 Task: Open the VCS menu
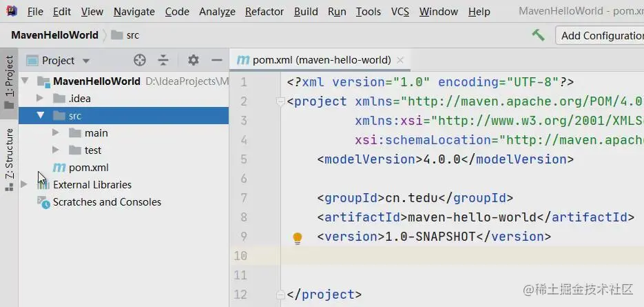[400, 12]
